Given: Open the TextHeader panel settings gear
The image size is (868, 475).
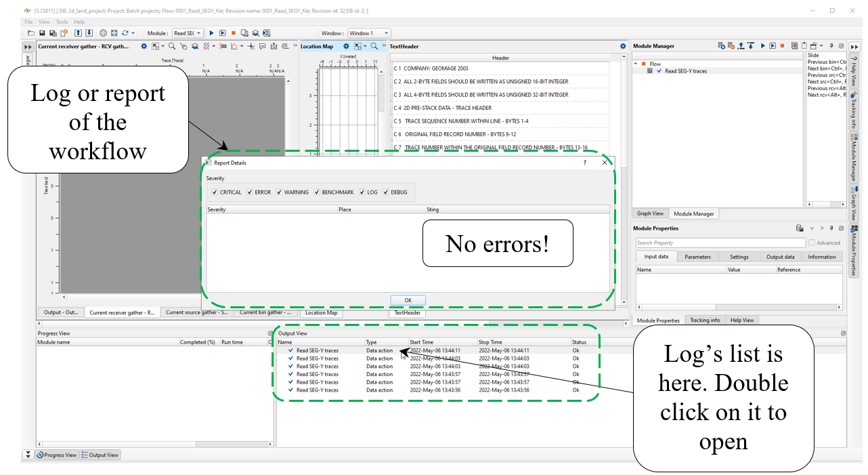Looking at the screenshot, I should pos(623,46).
